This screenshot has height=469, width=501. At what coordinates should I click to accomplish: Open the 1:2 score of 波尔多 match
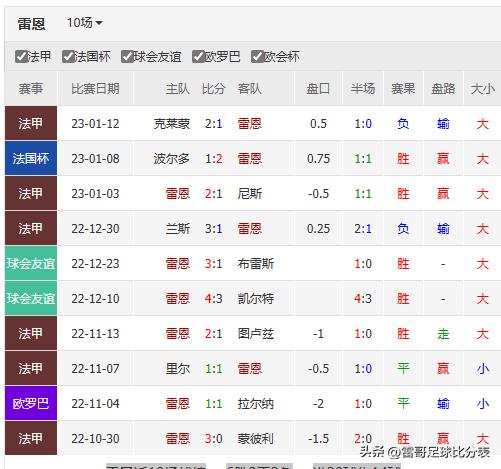[213, 159]
